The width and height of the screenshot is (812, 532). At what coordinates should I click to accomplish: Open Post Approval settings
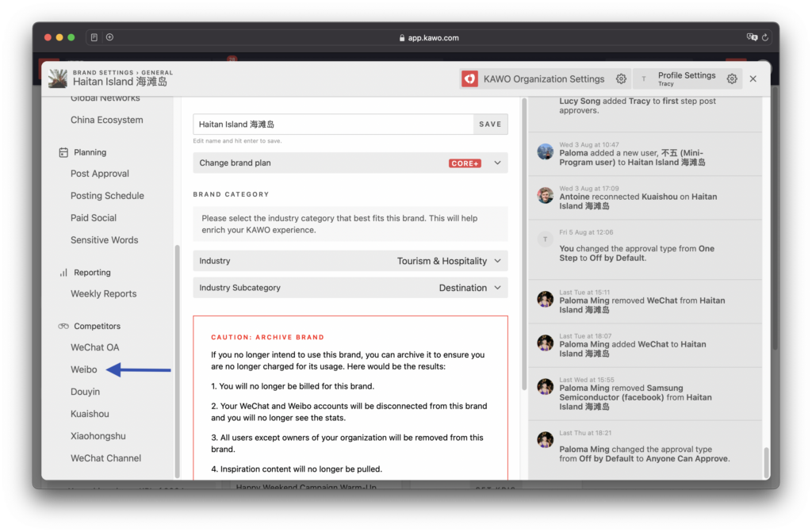click(x=100, y=174)
